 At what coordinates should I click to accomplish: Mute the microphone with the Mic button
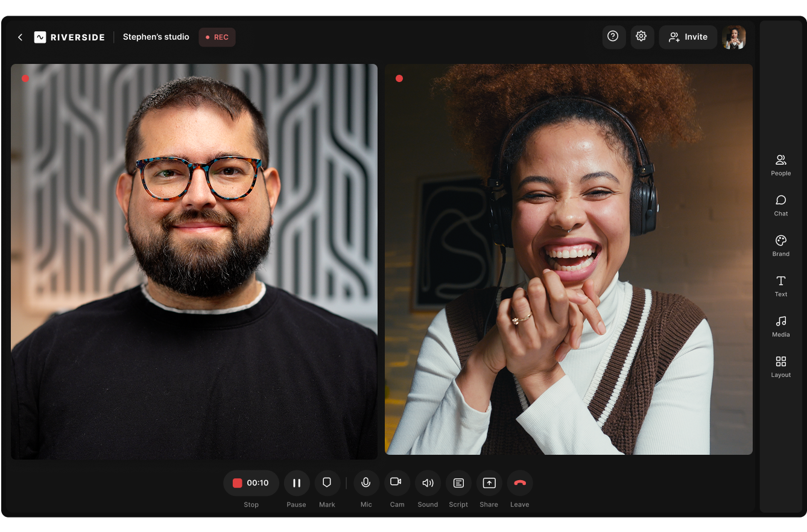pyautogui.click(x=366, y=483)
